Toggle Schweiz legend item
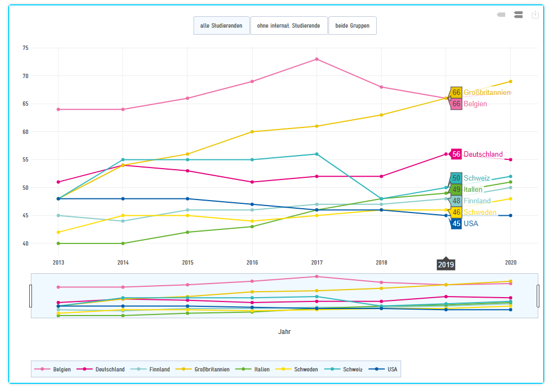 tap(346, 369)
